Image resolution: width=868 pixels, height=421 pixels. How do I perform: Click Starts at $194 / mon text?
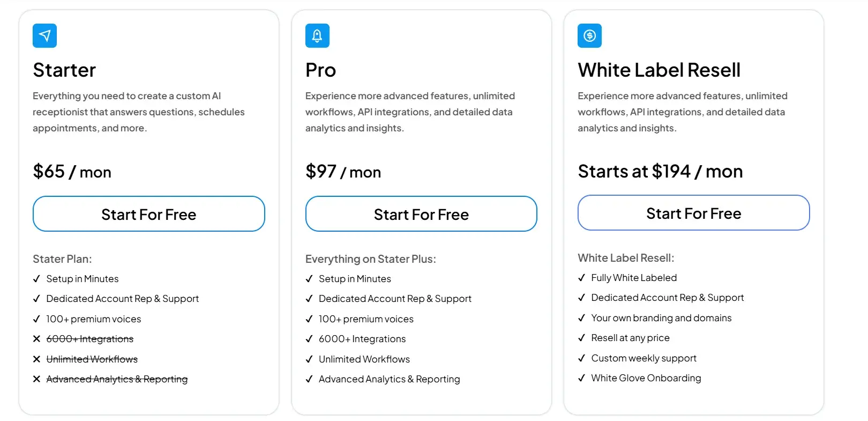click(x=660, y=171)
